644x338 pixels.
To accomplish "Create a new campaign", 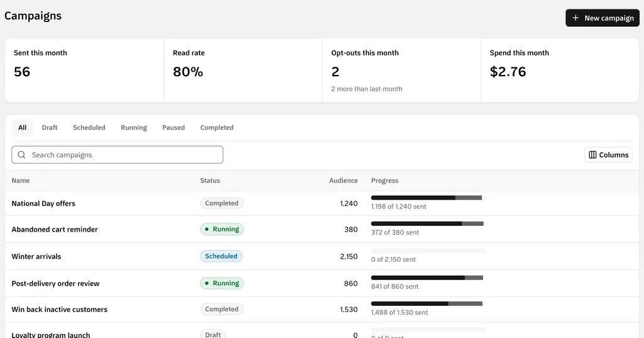I will coord(602,18).
